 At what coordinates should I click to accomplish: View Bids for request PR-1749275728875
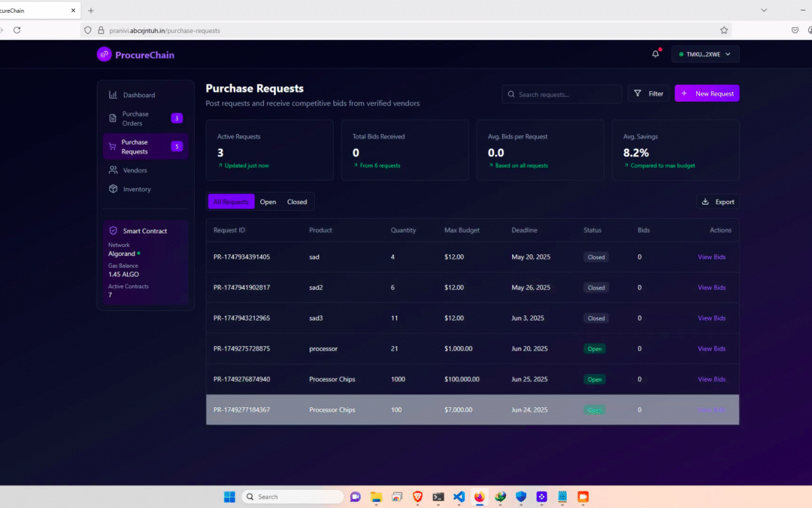[711, 348]
